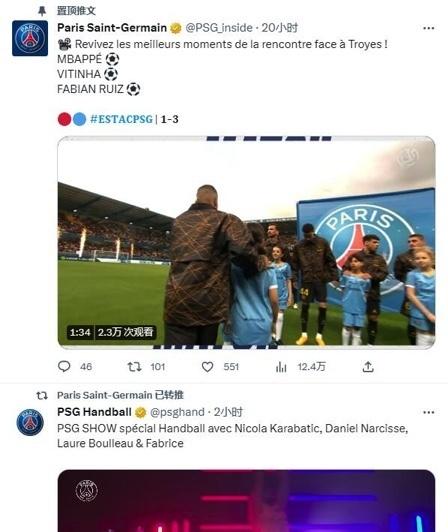Open the #ESTACPSG hashtag
The image size is (448, 532).
click(122, 119)
